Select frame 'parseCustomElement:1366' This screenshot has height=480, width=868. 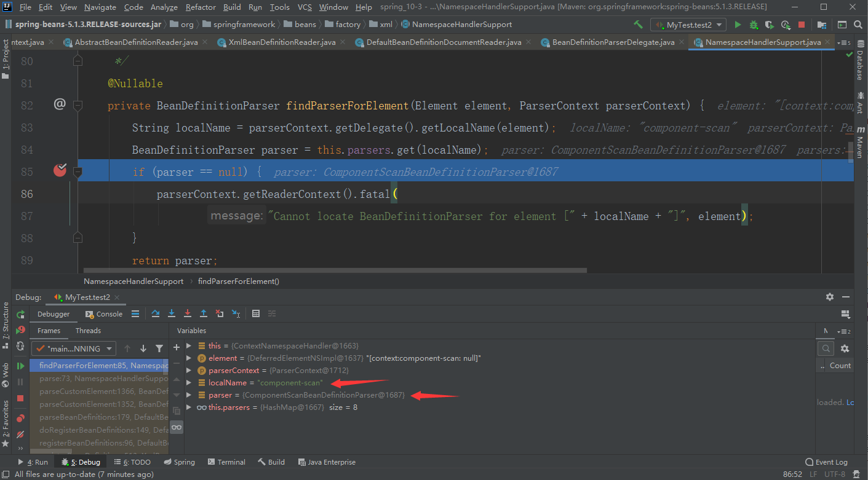99,391
